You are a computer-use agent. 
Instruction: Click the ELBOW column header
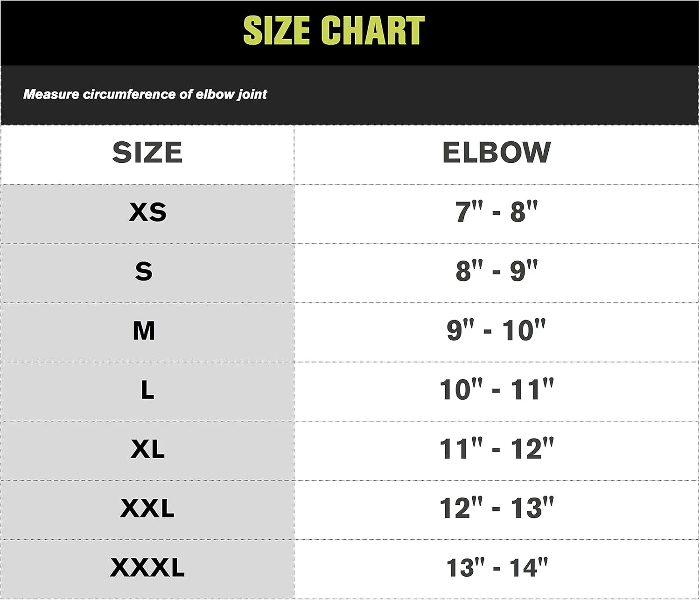tap(497, 153)
